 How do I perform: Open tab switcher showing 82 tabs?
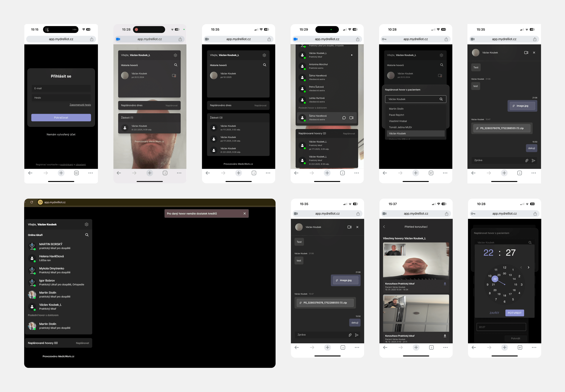click(76, 173)
